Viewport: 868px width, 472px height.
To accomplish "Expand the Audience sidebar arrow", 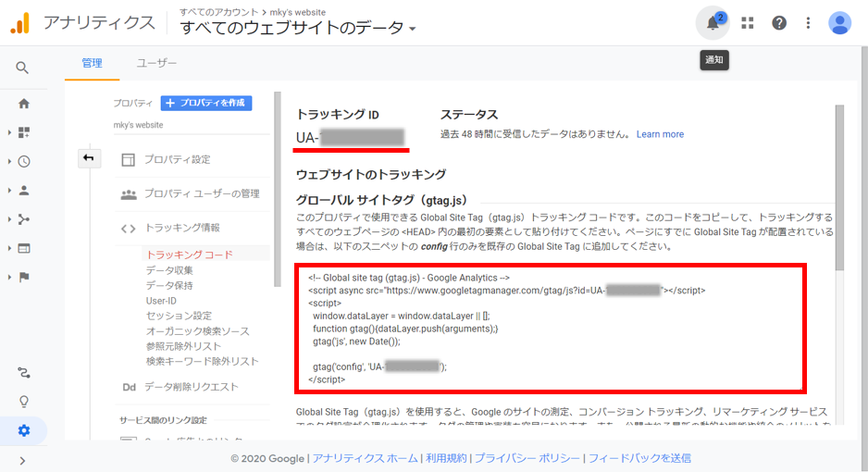I will click(x=9, y=191).
